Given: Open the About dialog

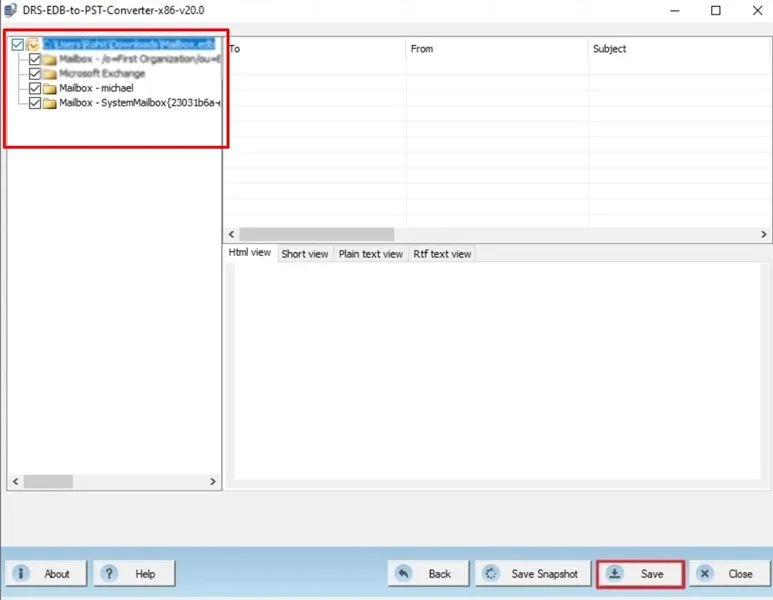Looking at the screenshot, I should [46, 573].
